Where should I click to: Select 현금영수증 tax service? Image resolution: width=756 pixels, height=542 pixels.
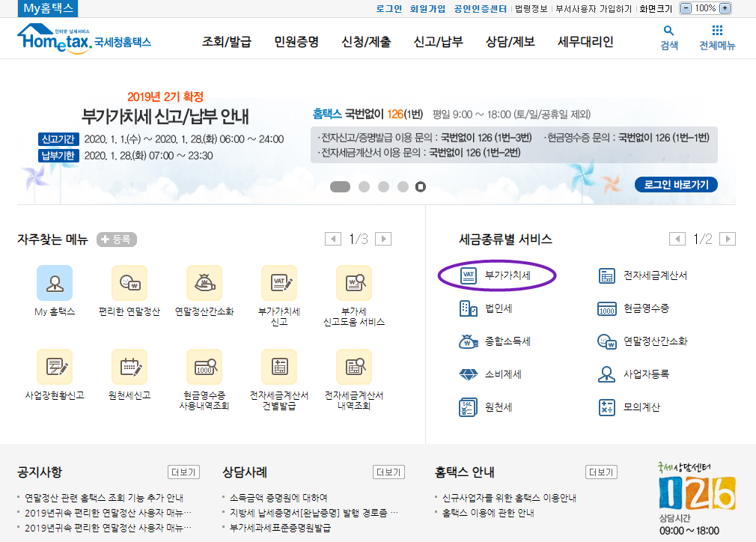pos(633,308)
